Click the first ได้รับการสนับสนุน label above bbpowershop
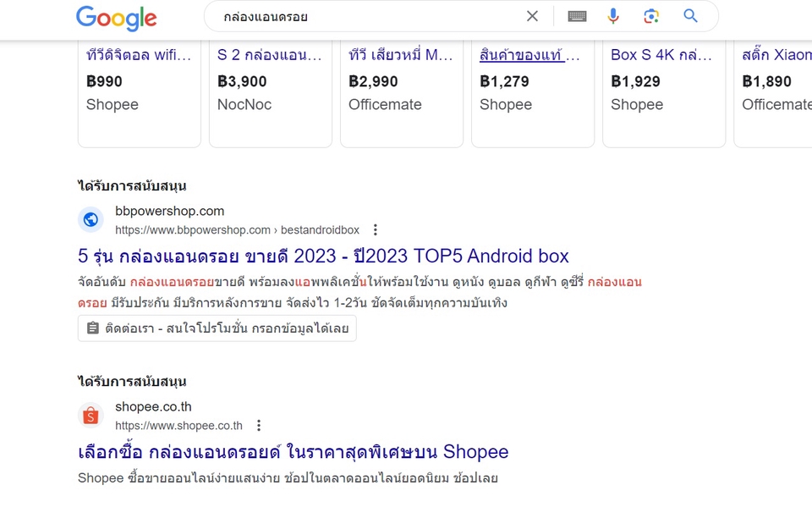Viewport: 812px width, 513px height. 132,186
